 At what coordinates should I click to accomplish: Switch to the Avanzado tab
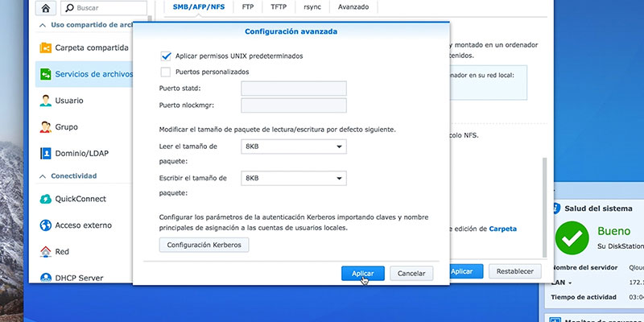pos(353,7)
